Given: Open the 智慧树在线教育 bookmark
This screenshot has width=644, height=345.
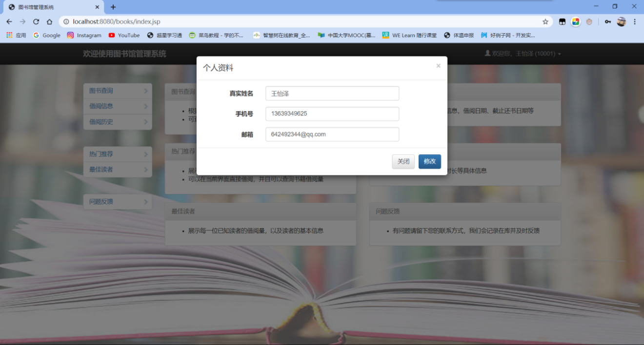Looking at the screenshot, I should click(282, 35).
